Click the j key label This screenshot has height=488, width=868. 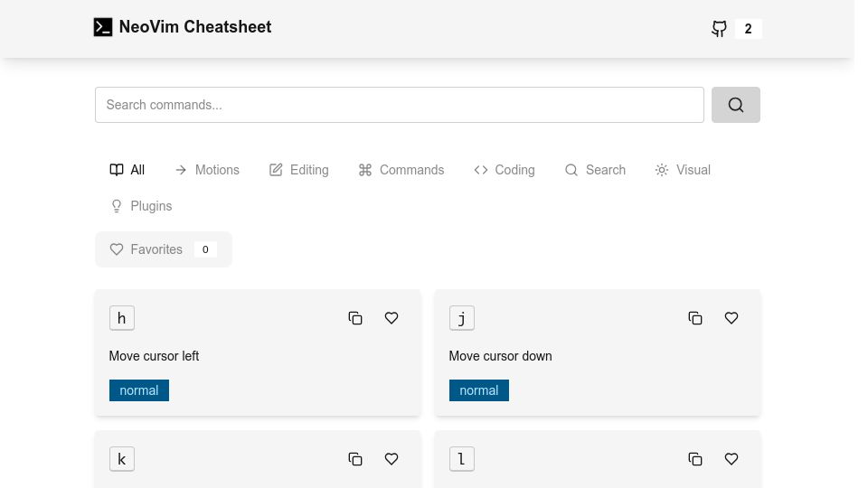462,318
